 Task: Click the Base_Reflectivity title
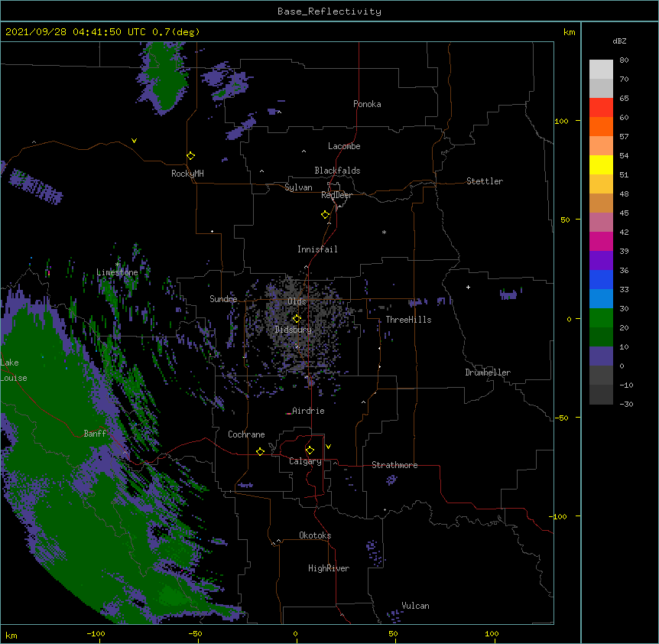[x=329, y=11]
